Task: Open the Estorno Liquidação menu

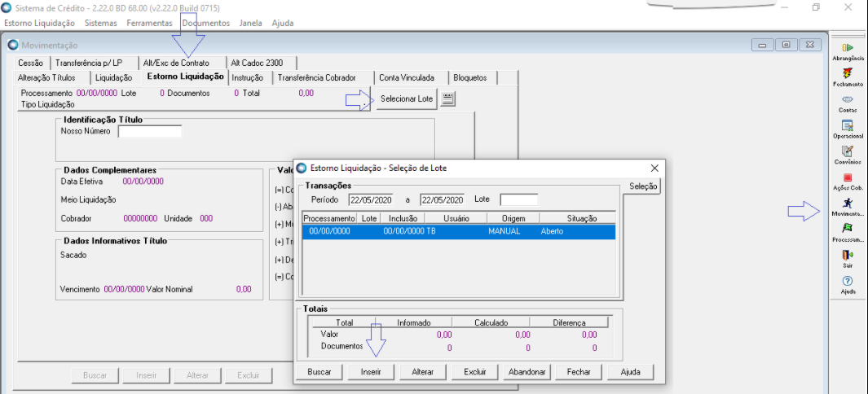Action: pyautogui.click(x=39, y=24)
